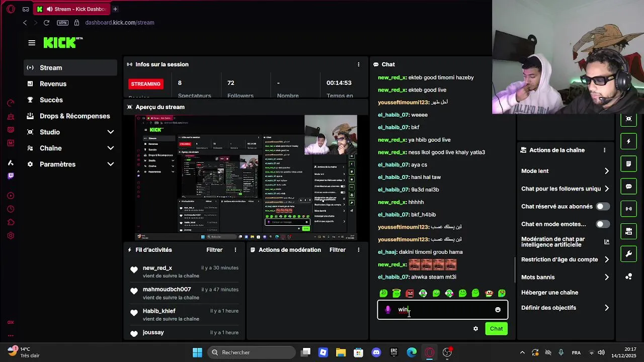Click Filtrer in Actions de modération panel

338,250
